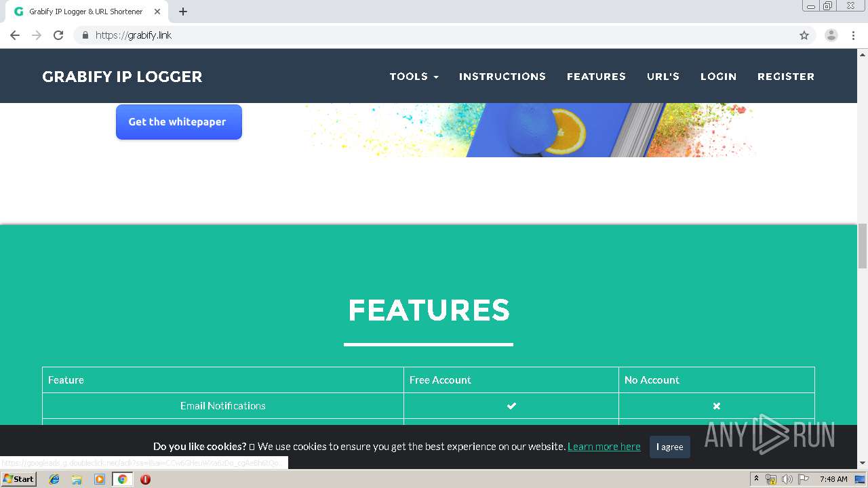Viewport: 868px width, 488px height.
Task: Click the Get the whitepaper button
Action: (x=179, y=122)
